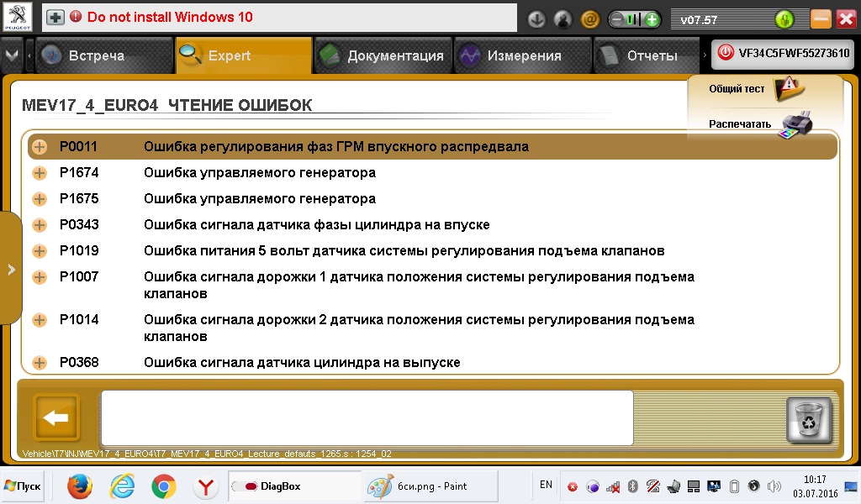861x504 pixels.
Task: Switch to the Документация tab
Action: 383,55
